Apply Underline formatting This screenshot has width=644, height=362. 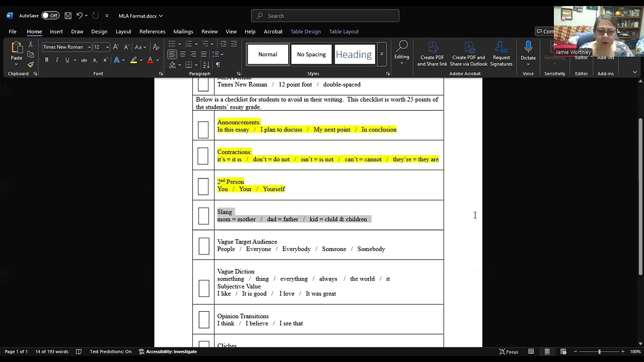[x=67, y=60]
